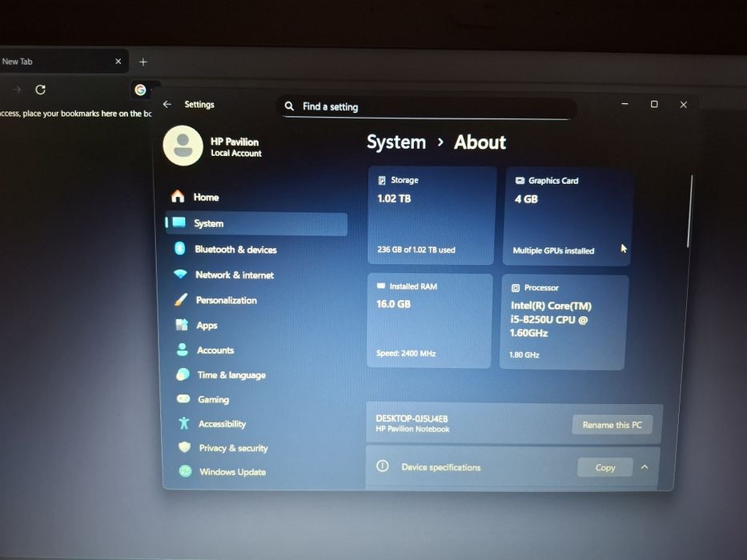Click the Bluetooth & devices icon
The height and width of the screenshot is (560, 747).
179,248
